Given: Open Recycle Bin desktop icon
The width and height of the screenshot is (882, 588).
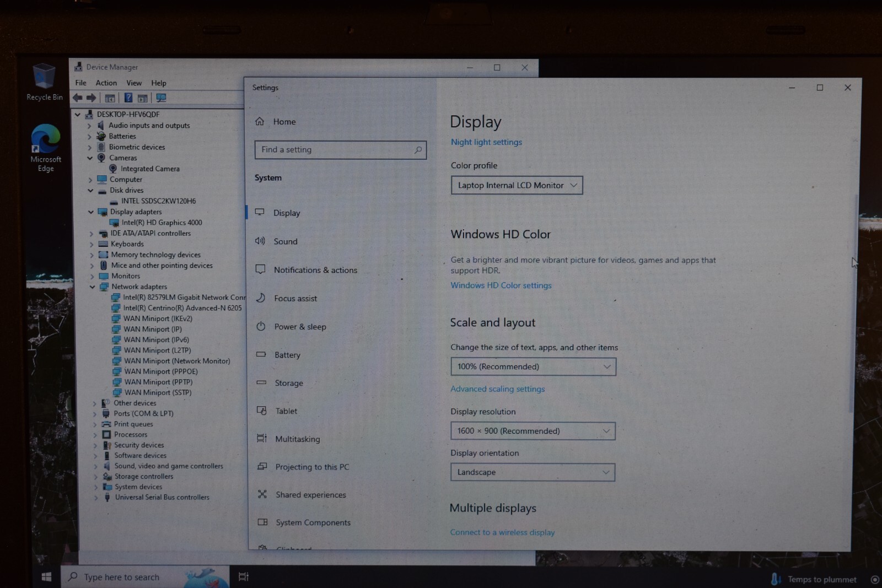Looking at the screenshot, I should pyautogui.click(x=45, y=82).
